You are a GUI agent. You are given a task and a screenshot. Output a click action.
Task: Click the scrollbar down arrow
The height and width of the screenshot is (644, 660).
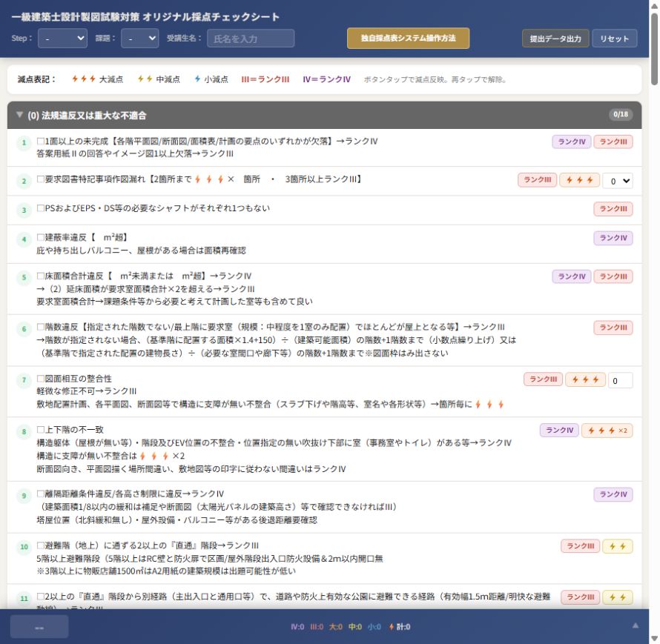[x=655, y=639]
